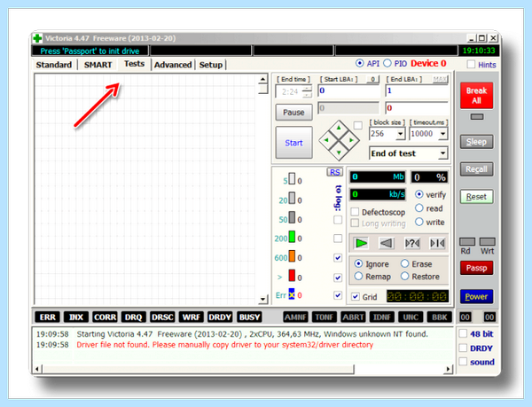The height and width of the screenshot is (407, 532).
Task: Click into the End LBA input field
Action: (417, 90)
